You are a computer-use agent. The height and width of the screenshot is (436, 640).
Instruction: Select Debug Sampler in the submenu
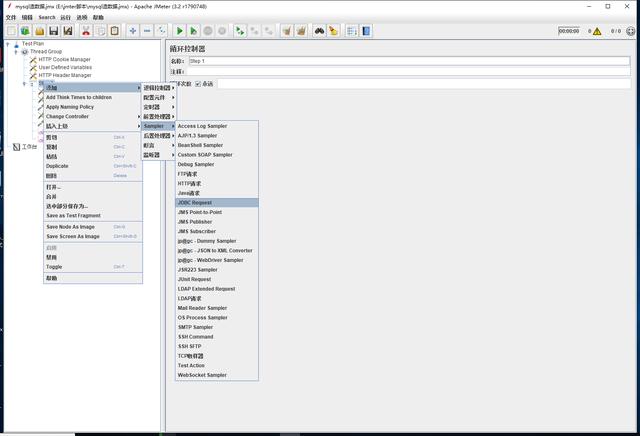[195, 164]
